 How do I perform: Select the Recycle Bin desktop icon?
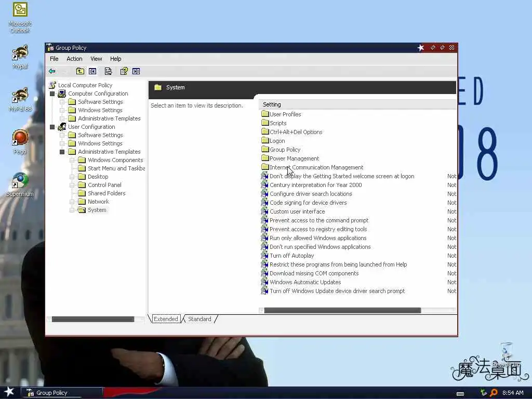click(x=506, y=354)
